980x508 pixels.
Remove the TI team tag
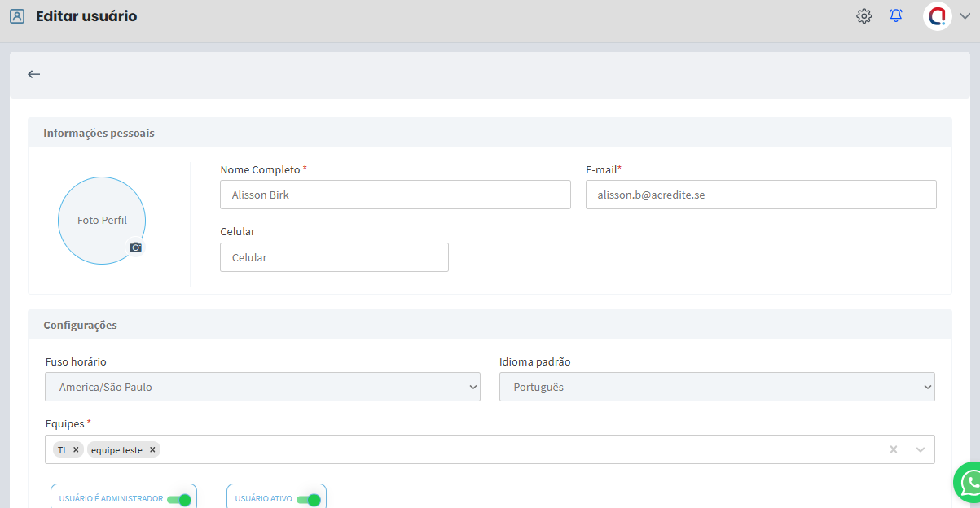pyautogui.click(x=76, y=449)
